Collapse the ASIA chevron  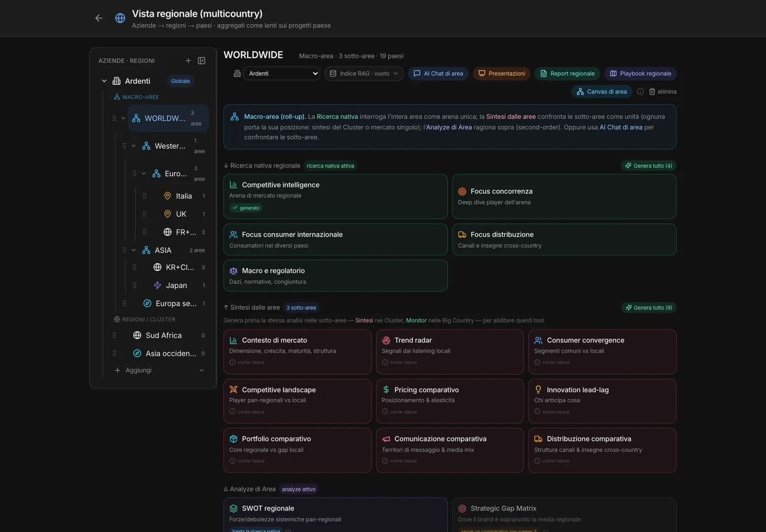[134, 250]
